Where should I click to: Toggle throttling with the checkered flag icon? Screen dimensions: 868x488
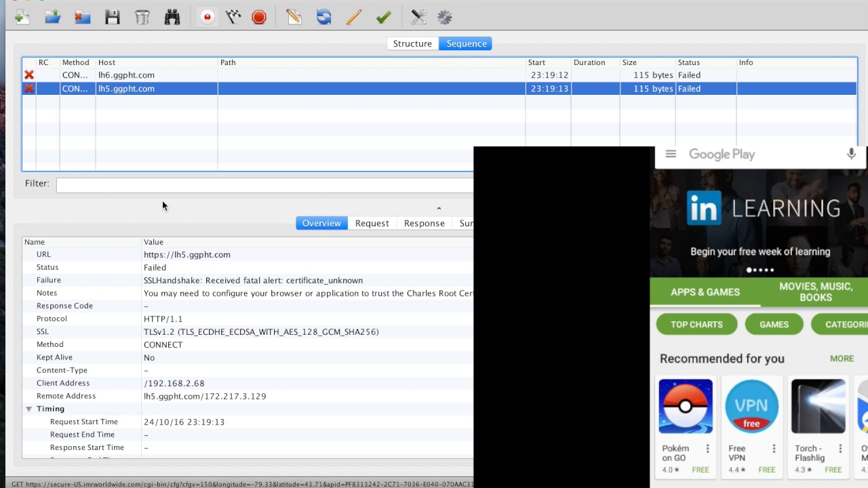tap(233, 17)
